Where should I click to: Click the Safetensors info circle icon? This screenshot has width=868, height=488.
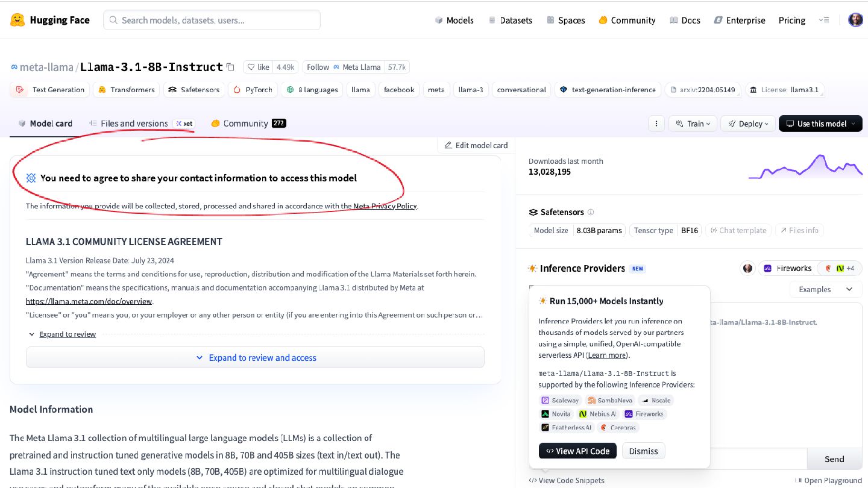591,212
